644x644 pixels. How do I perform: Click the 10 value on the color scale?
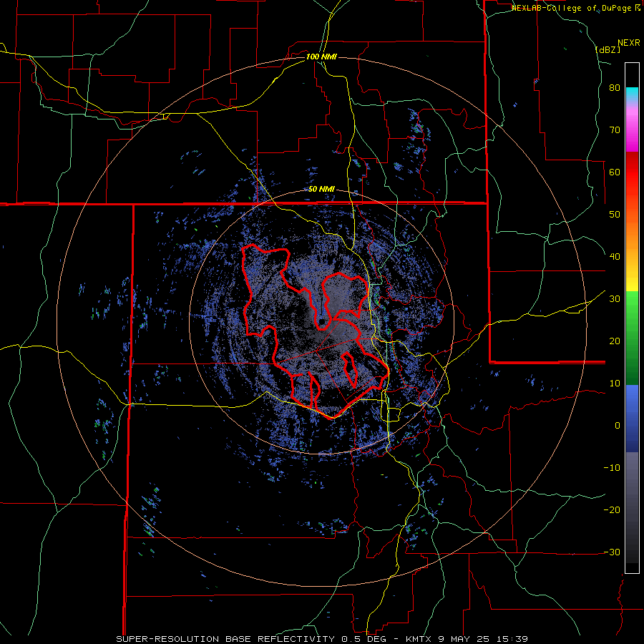coord(615,384)
